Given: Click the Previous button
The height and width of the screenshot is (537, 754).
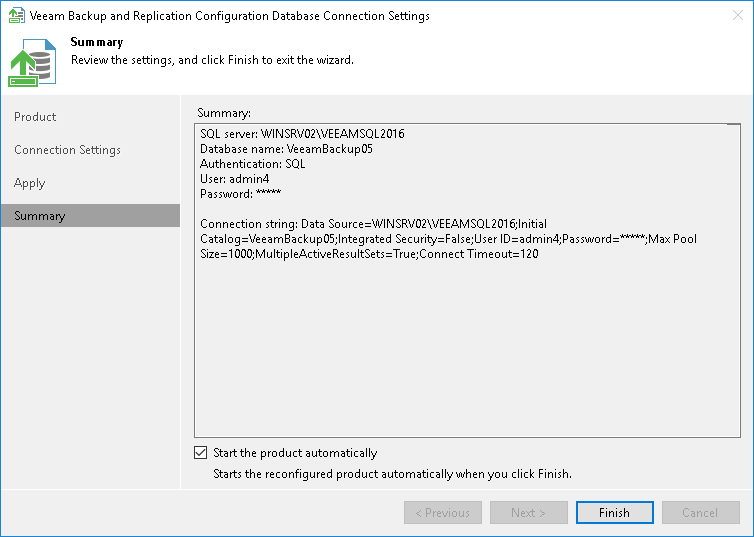Looking at the screenshot, I should pos(443,512).
